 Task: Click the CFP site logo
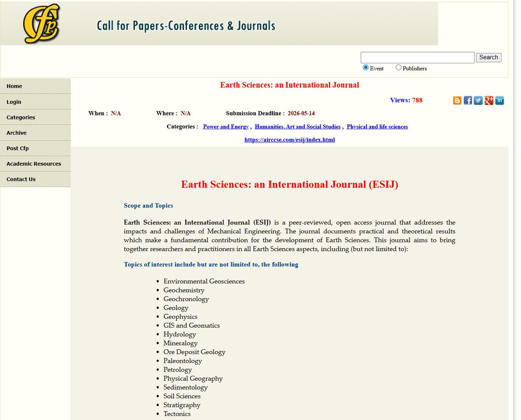tap(41, 23)
